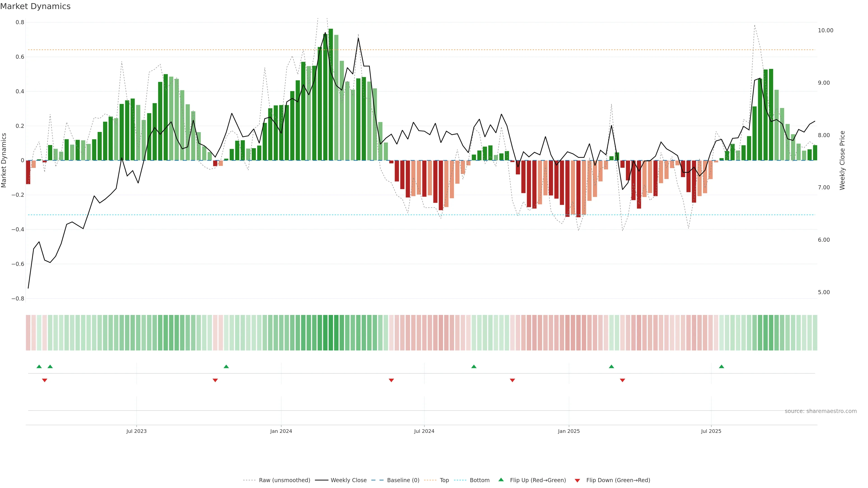Click the green flip-up marker in late 2023
Screen dimensions: 868x488
click(x=226, y=366)
